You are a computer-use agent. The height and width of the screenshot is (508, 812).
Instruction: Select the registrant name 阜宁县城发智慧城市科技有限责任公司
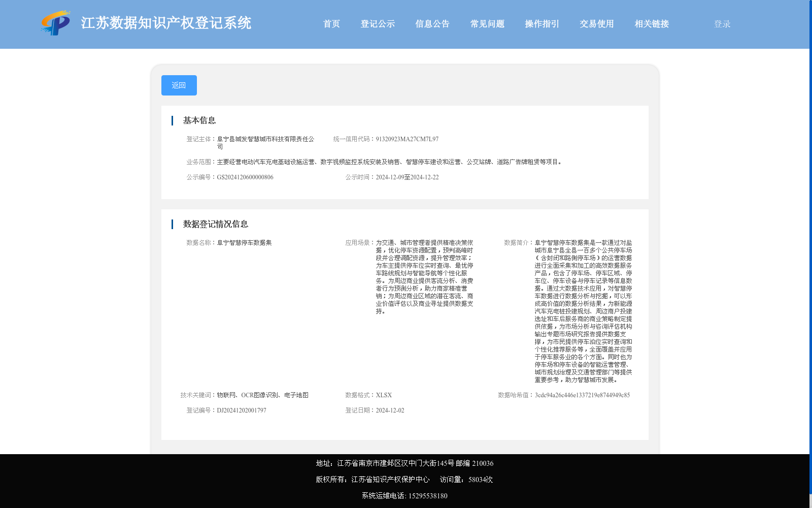[x=266, y=143]
